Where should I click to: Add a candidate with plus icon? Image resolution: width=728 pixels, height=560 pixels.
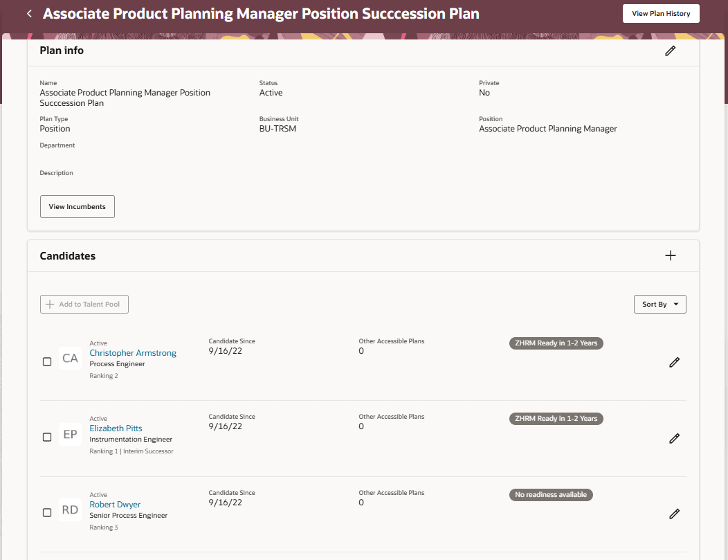pyautogui.click(x=670, y=255)
